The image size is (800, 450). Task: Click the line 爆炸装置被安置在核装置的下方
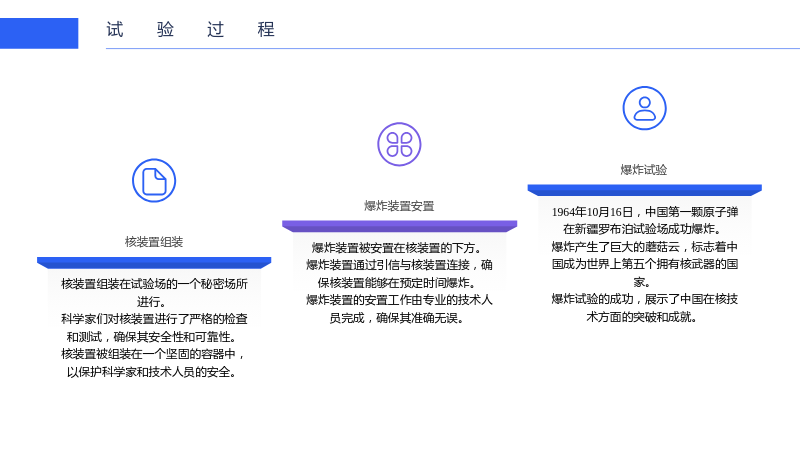point(397,248)
